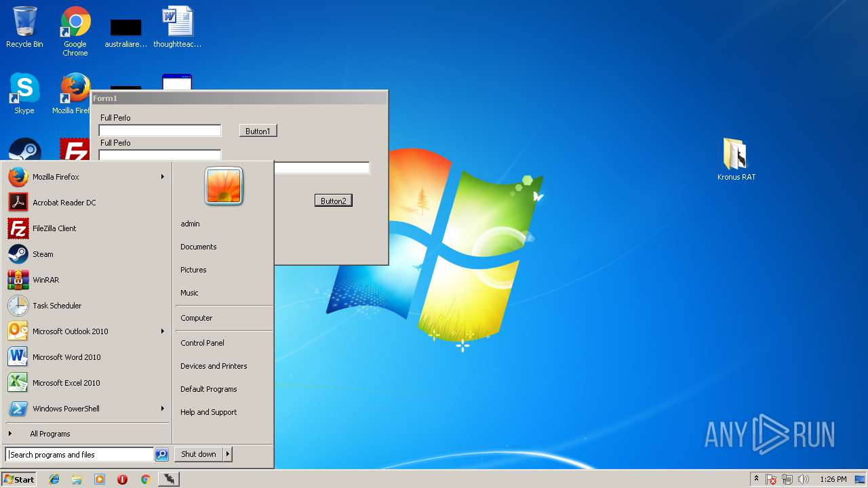Click the search magnifier button
This screenshot has height=488, width=868.
click(x=161, y=455)
